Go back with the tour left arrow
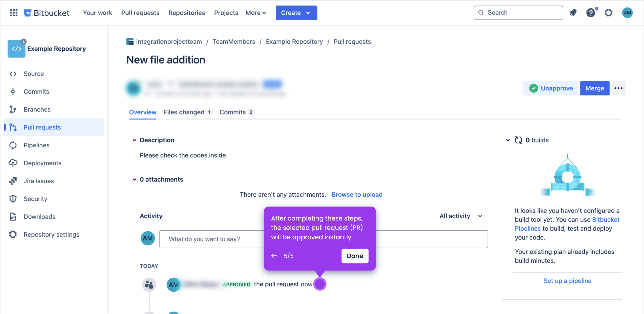Image resolution: width=644 pixels, height=314 pixels. click(x=274, y=256)
